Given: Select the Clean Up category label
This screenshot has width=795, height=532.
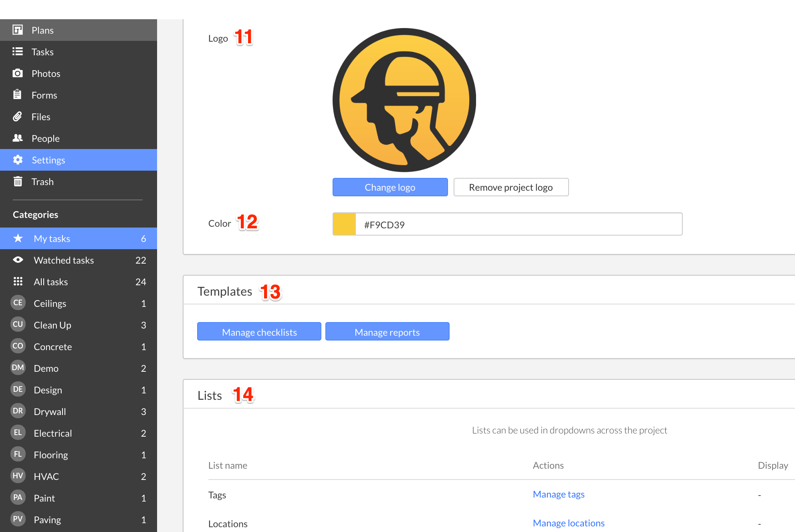Looking at the screenshot, I should pyautogui.click(x=52, y=325).
